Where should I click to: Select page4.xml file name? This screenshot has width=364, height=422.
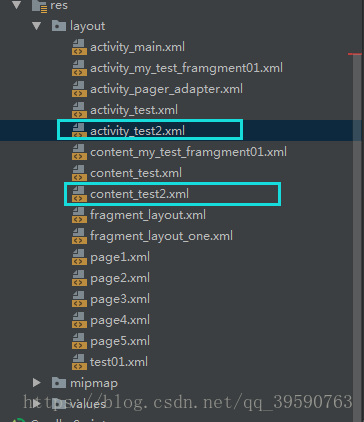tap(120, 321)
